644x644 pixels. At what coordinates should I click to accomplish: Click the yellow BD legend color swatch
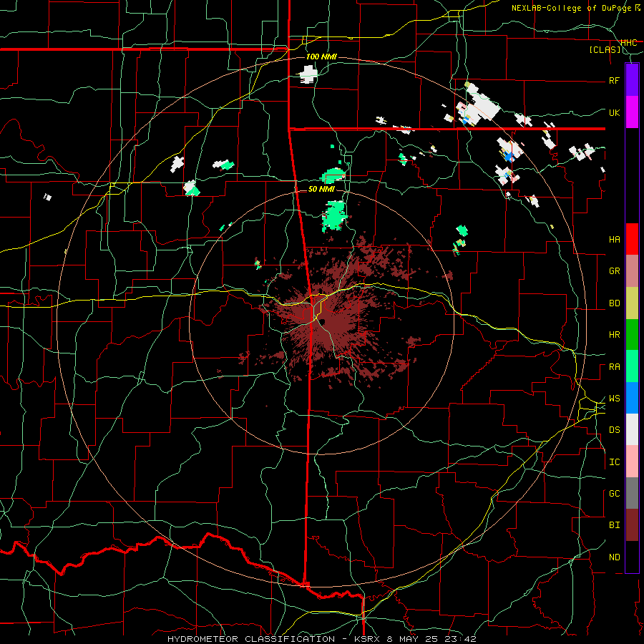pyautogui.click(x=632, y=303)
